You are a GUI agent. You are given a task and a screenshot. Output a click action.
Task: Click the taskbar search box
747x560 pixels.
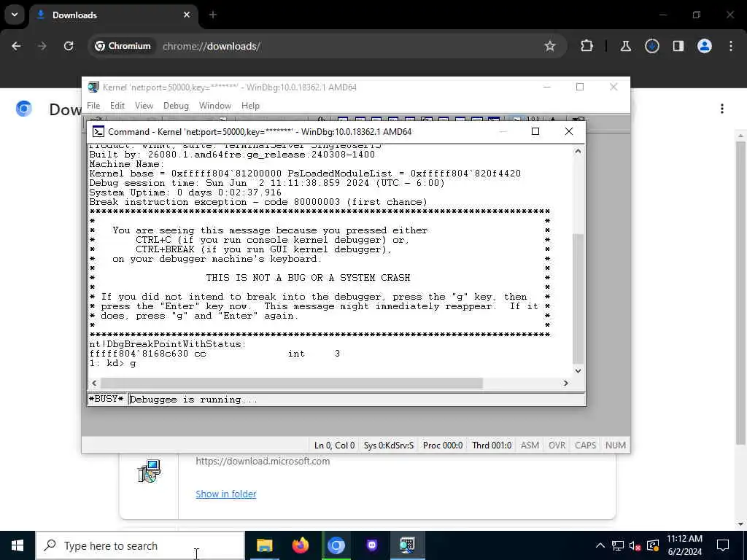(140, 545)
